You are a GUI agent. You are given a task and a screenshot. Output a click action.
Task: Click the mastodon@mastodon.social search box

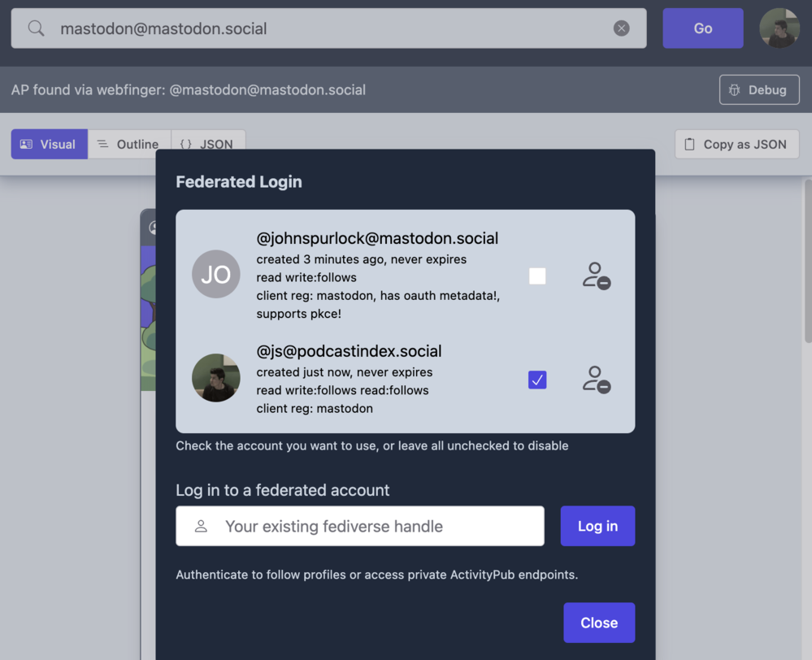325,28
